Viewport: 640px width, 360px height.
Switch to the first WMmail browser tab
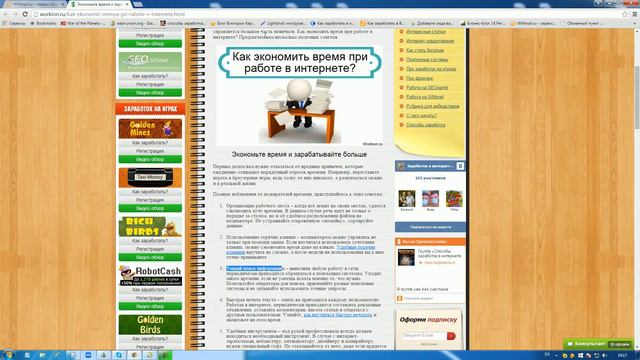click(34, 4)
